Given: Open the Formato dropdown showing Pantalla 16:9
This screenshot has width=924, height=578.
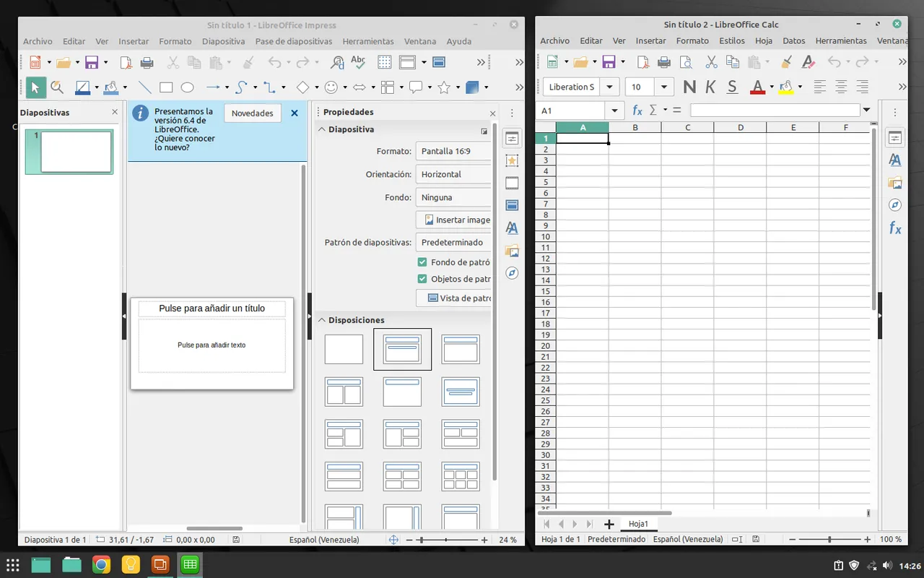Looking at the screenshot, I should coord(453,152).
